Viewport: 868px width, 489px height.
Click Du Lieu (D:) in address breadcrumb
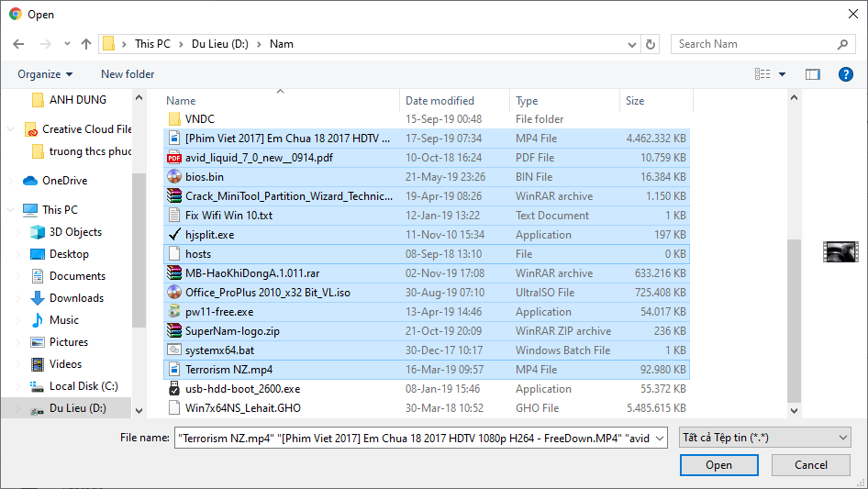tap(220, 44)
